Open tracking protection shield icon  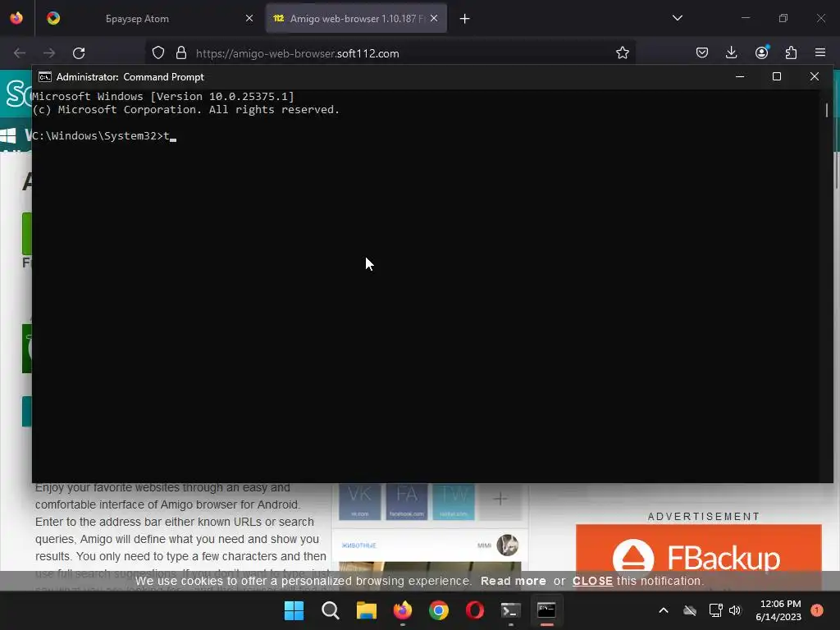pyautogui.click(x=158, y=53)
